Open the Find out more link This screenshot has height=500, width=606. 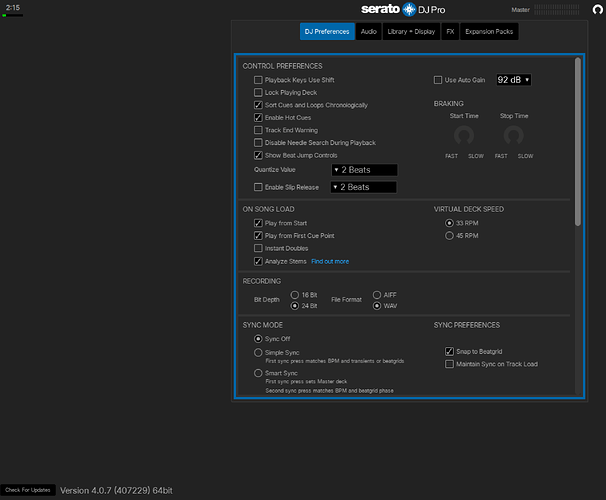(x=330, y=262)
